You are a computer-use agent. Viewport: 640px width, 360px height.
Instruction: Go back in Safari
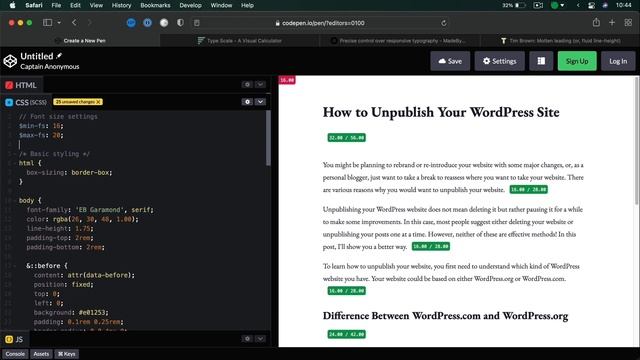(74, 23)
